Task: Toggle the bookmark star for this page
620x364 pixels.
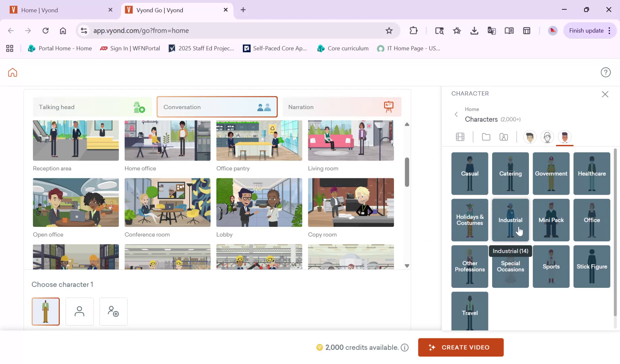Action: click(x=389, y=30)
